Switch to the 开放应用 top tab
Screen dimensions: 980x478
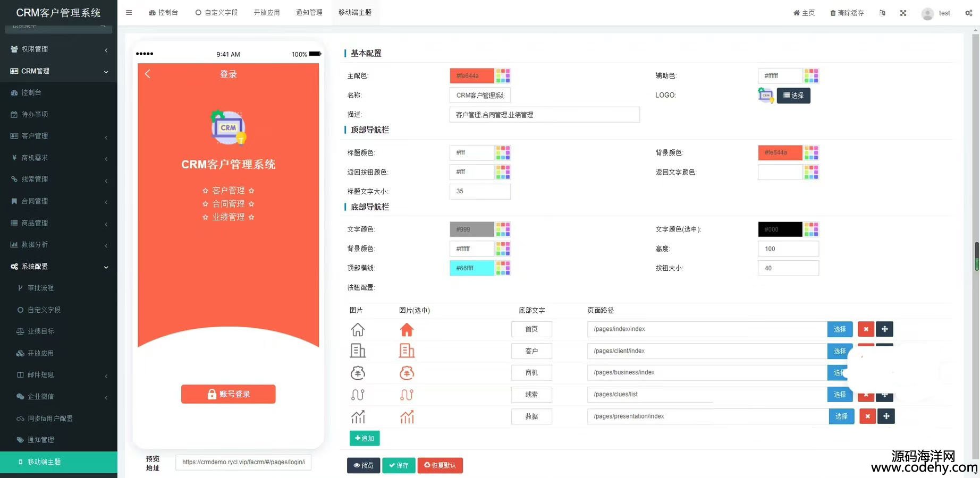click(x=267, y=13)
